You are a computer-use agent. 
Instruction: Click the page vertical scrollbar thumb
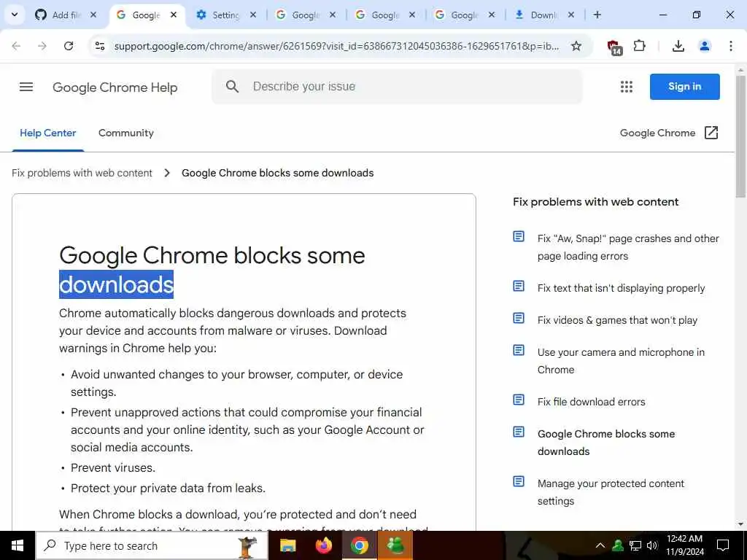point(740,136)
